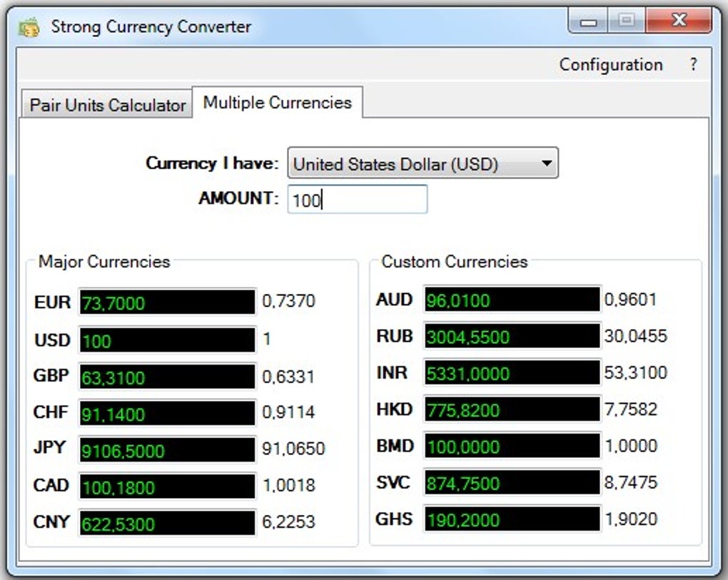Click the JPY currency label

[x=50, y=447]
